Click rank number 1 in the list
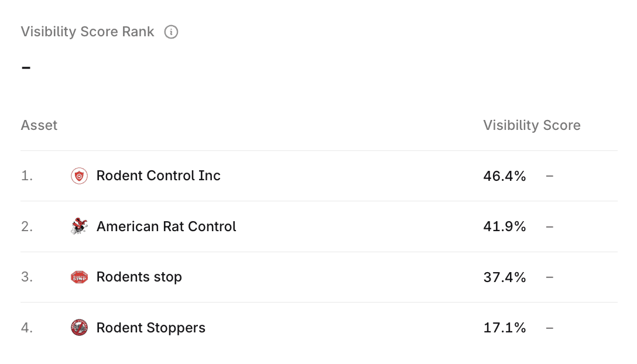The image size is (637, 364). (x=27, y=176)
